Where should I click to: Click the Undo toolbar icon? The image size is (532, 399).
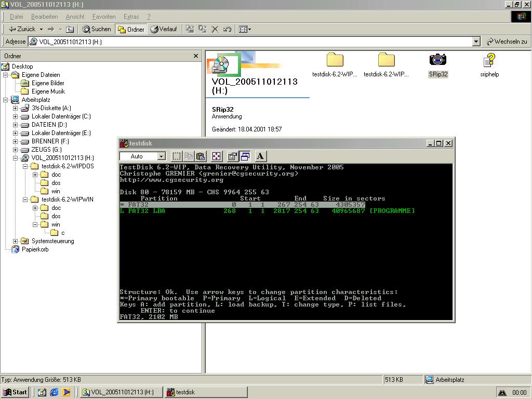click(227, 29)
